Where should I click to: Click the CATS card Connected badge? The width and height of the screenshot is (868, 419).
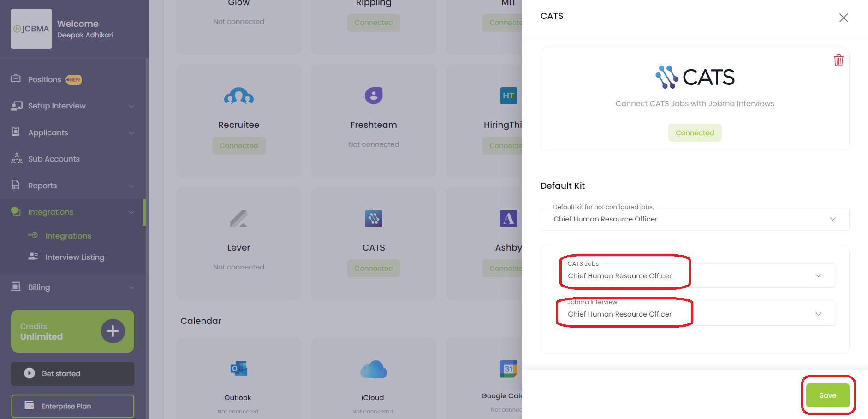pos(374,269)
